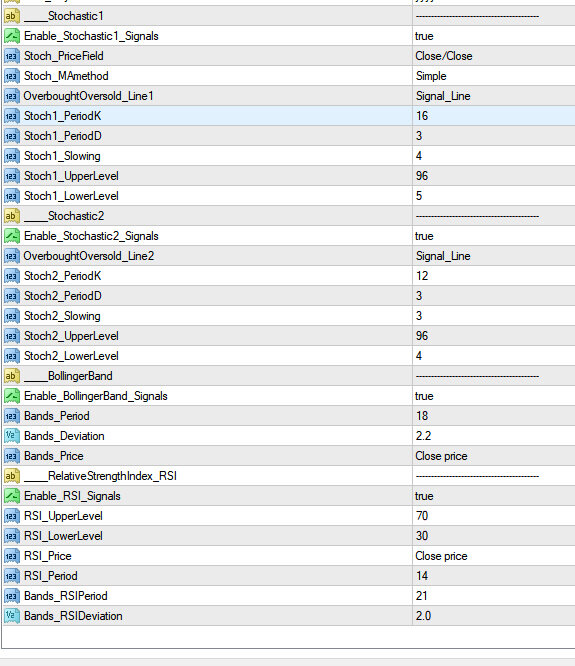Click the RSI_Period value 14
Viewport: 575px width, 666px height.
(x=422, y=576)
